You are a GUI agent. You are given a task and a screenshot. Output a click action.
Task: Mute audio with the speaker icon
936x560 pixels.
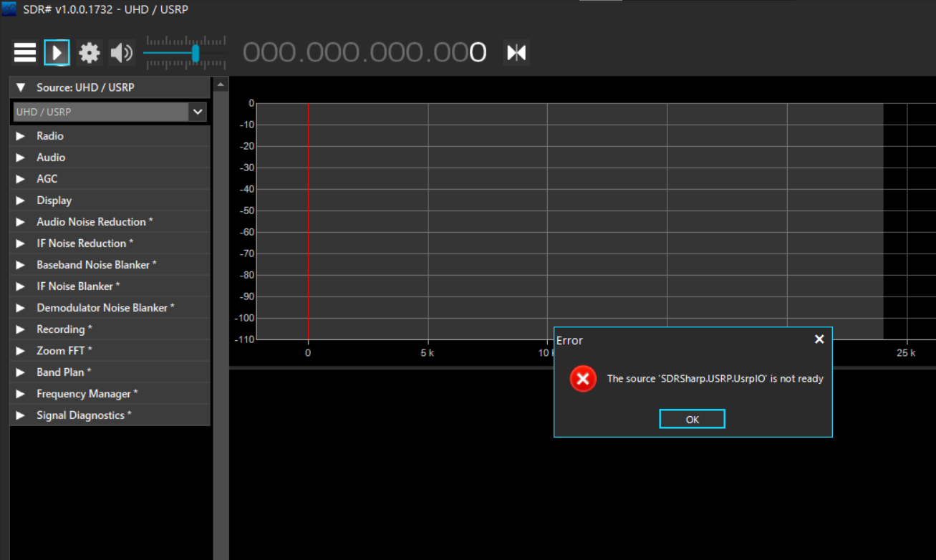(x=122, y=52)
